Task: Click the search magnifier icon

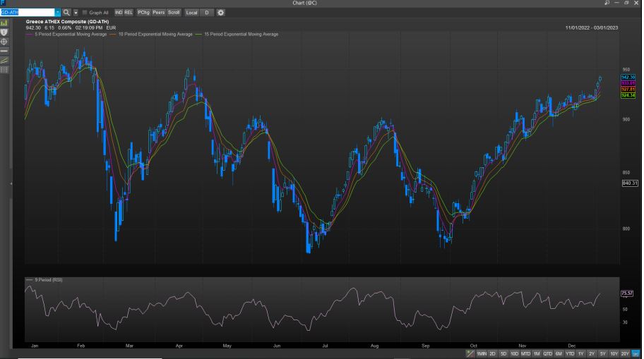Action: [x=66, y=13]
